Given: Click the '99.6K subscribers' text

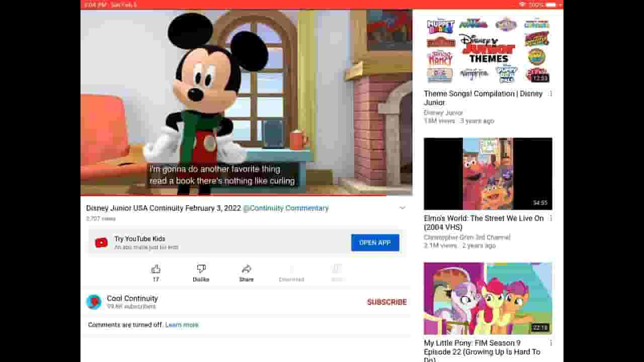Looking at the screenshot, I should click(x=131, y=307).
